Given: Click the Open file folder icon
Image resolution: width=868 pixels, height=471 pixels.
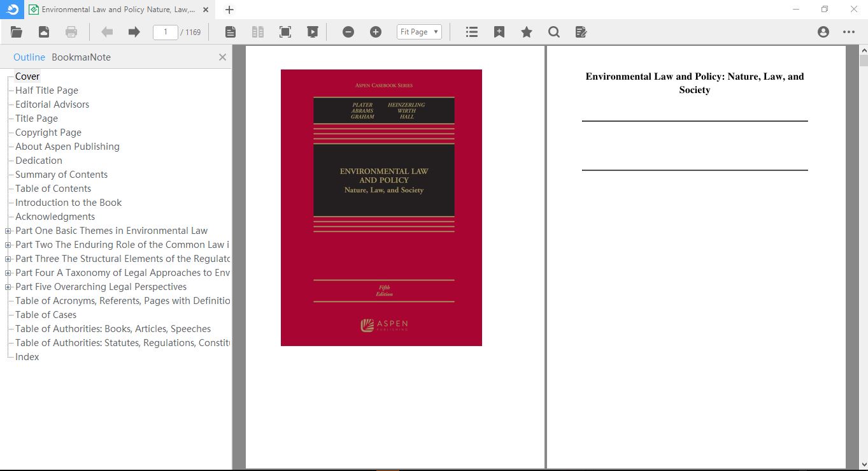Looking at the screenshot, I should 17,32.
